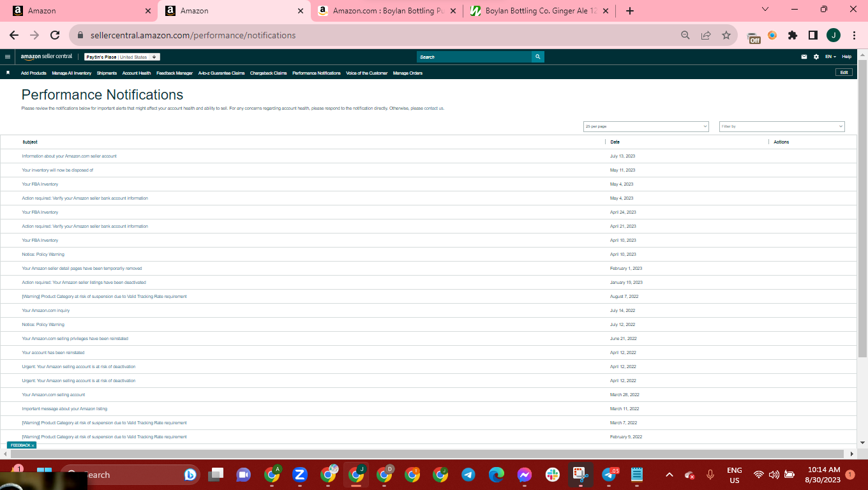The height and width of the screenshot is (490, 868).
Task: Open 'Your inventory will now be disposed of'
Action: [x=57, y=170]
